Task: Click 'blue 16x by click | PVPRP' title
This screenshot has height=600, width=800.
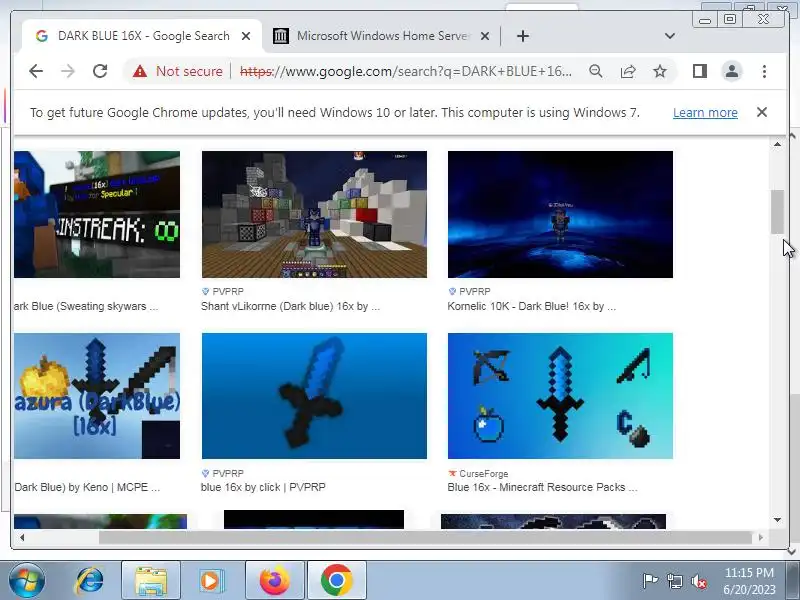Action: point(263,487)
